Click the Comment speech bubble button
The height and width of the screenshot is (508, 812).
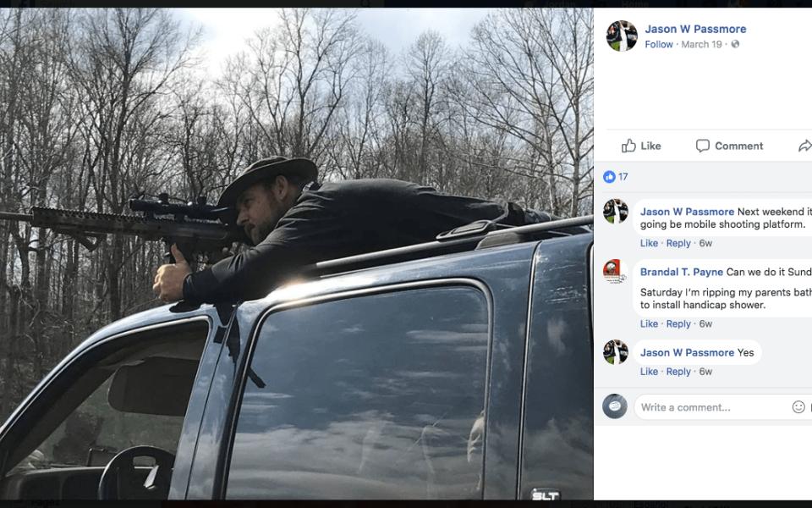pyautogui.click(x=729, y=146)
